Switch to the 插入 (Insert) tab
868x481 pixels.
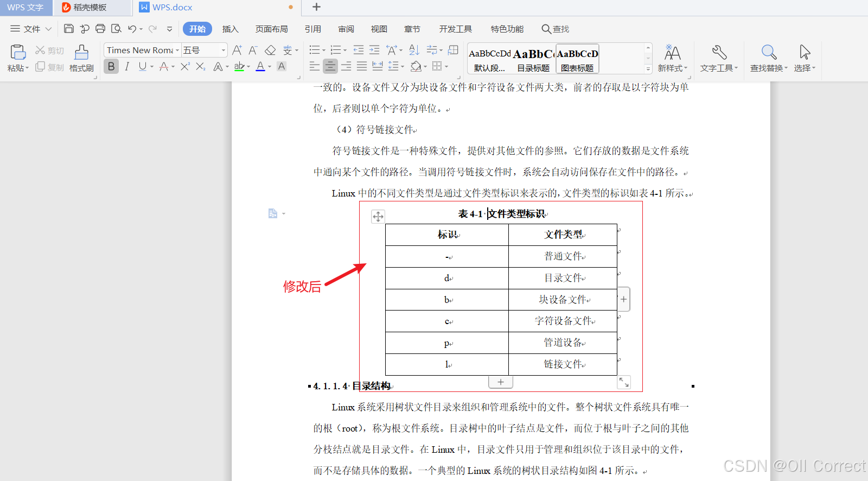coord(230,29)
